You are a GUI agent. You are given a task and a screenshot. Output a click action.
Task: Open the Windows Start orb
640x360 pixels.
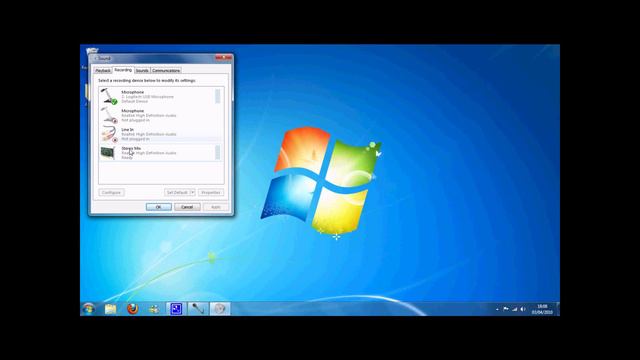coord(89,309)
